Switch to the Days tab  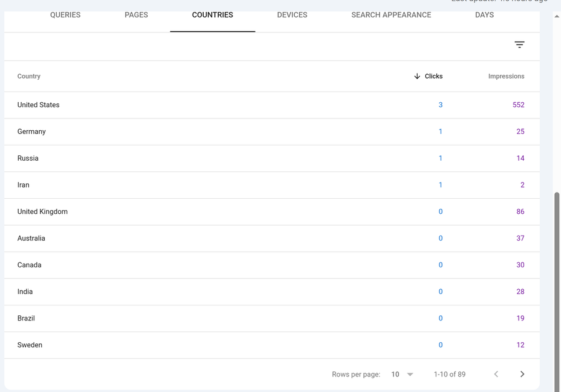point(484,15)
